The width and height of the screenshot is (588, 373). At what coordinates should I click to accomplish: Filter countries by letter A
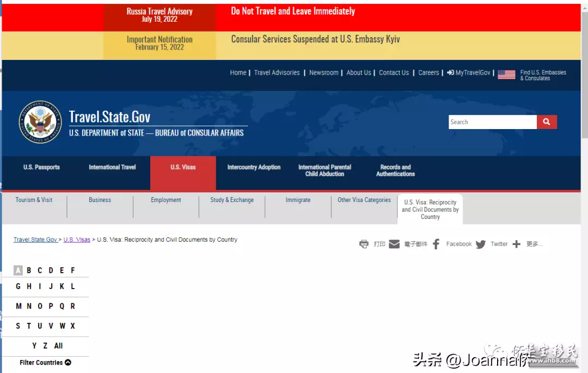[x=18, y=270]
